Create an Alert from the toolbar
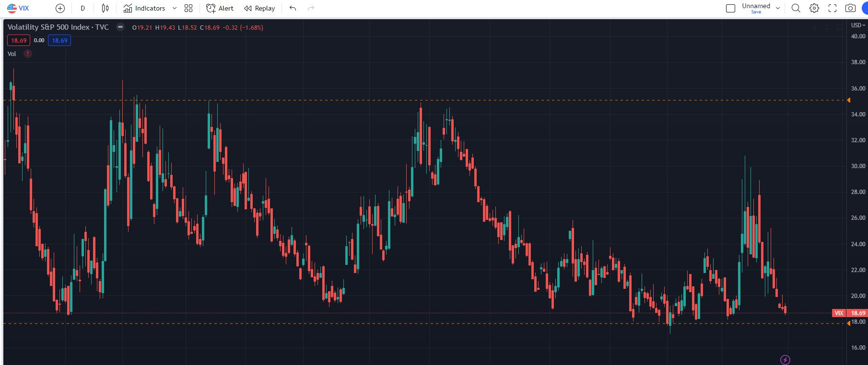The image size is (868, 365). click(x=220, y=8)
